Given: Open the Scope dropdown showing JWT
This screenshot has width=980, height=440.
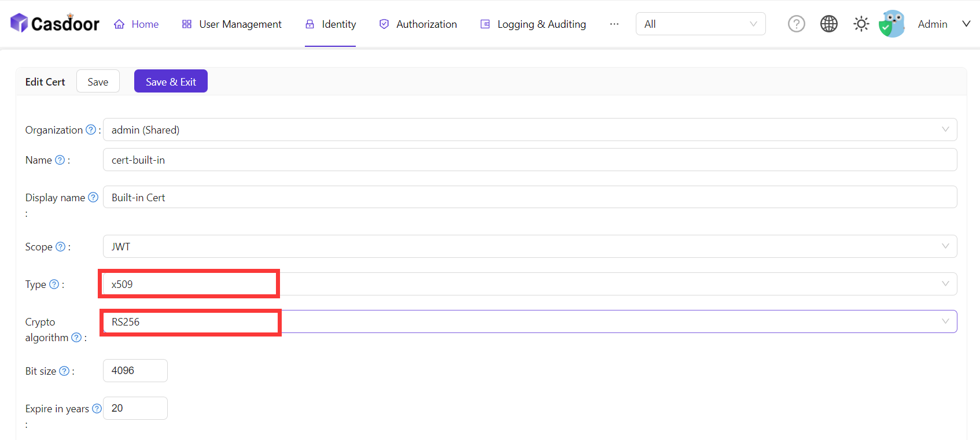Looking at the screenshot, I should coord(529,246).
